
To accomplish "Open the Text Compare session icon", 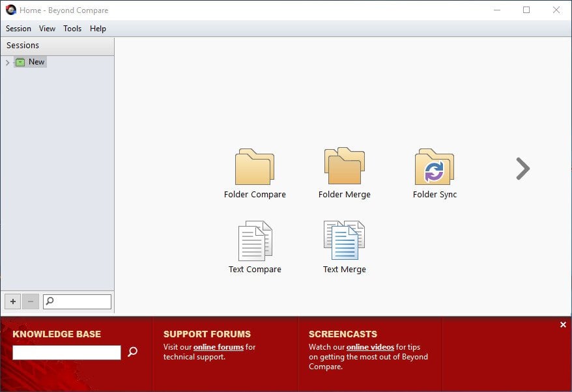I will click(255, 242).
